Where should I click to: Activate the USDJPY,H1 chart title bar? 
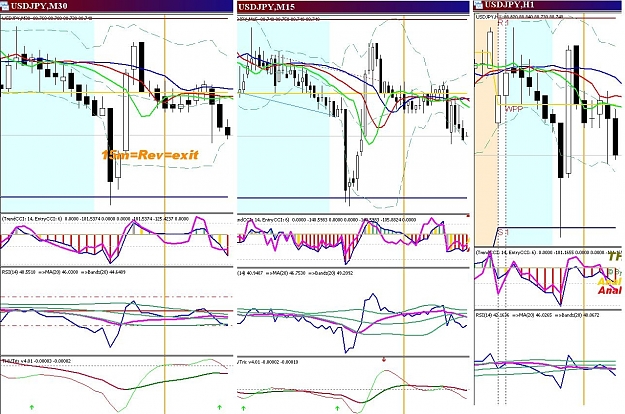549,5
